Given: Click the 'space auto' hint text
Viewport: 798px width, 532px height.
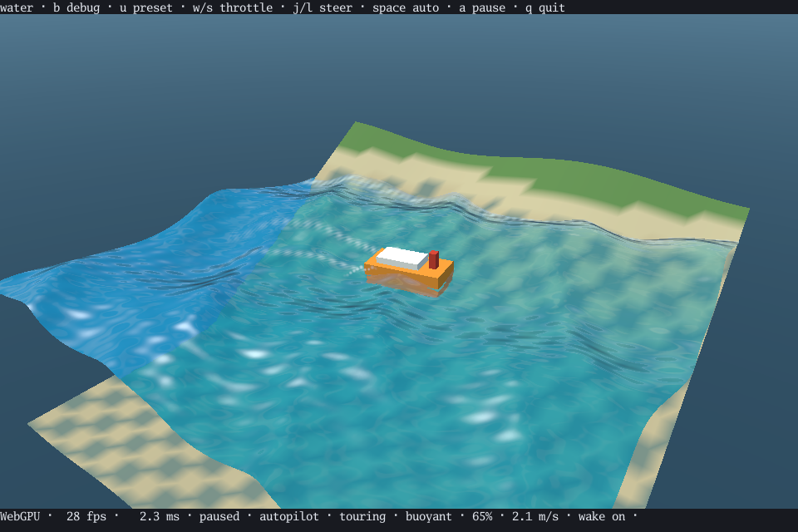Looking at the screenshot, I should point(406,7).
